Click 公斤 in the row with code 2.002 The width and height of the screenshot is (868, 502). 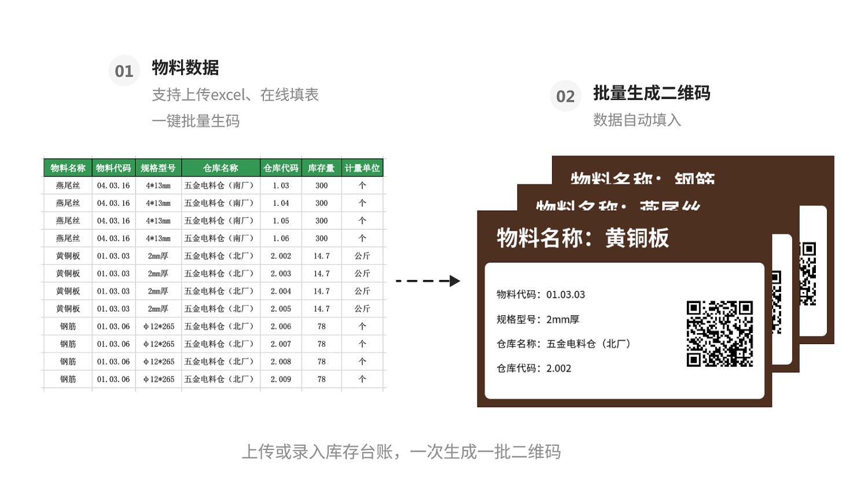coord(362,256)
